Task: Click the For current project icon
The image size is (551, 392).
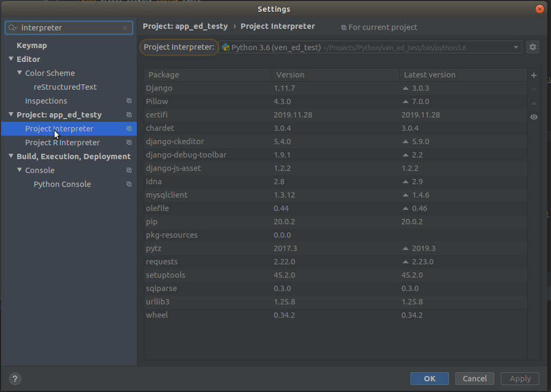Action: point(344,27)
